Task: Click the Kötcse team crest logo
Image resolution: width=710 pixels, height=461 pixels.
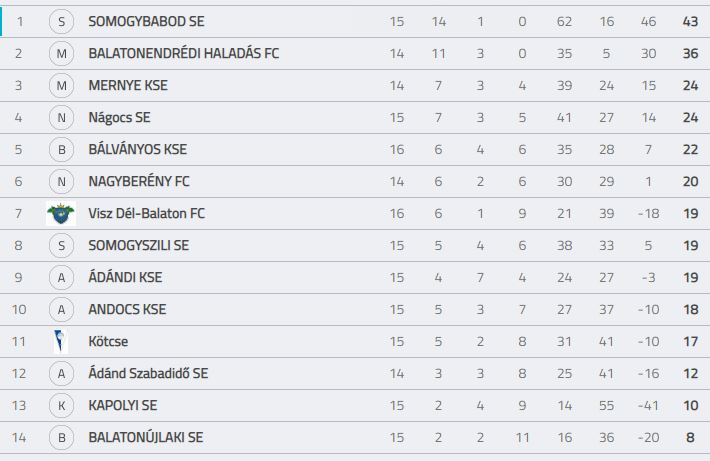Action: pyautogui.click(x=60, y=341)
